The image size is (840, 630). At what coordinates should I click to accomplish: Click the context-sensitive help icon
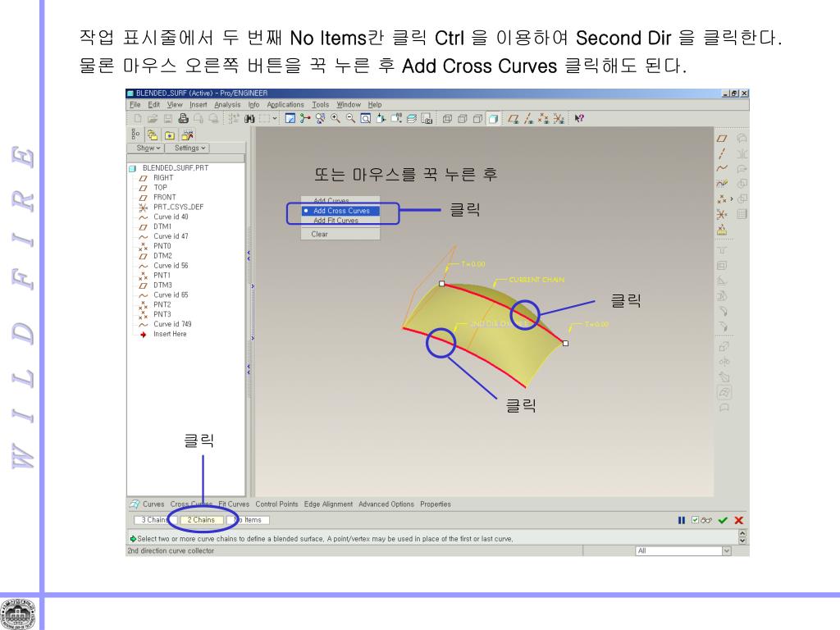coord(579,118)
